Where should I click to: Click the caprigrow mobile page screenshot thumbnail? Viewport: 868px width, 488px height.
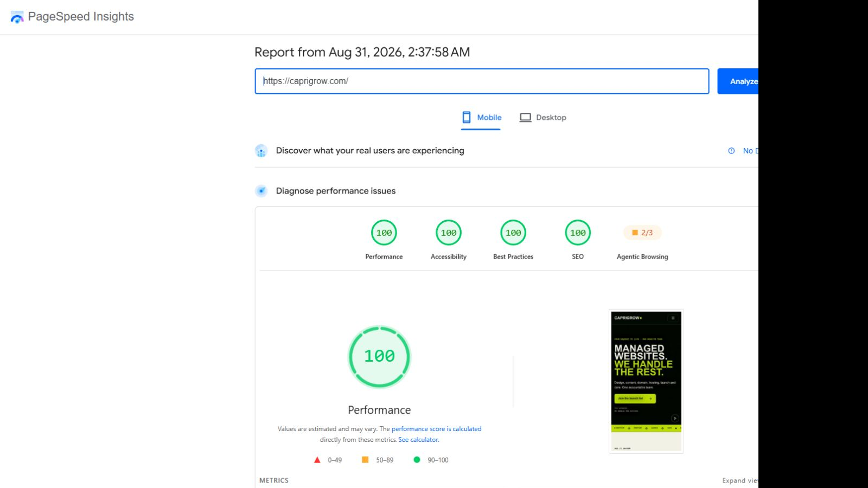(x=646, y=381)
